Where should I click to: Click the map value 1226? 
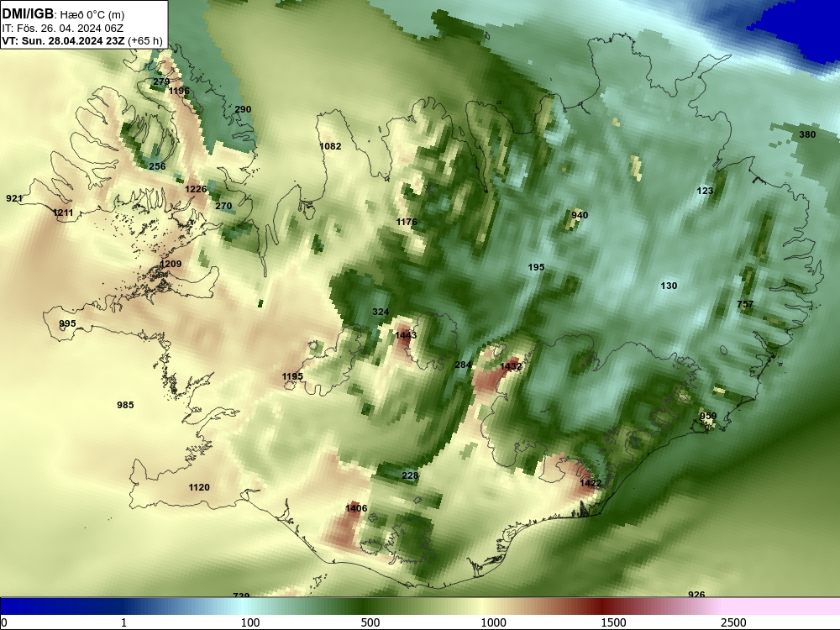coord(196,189)
